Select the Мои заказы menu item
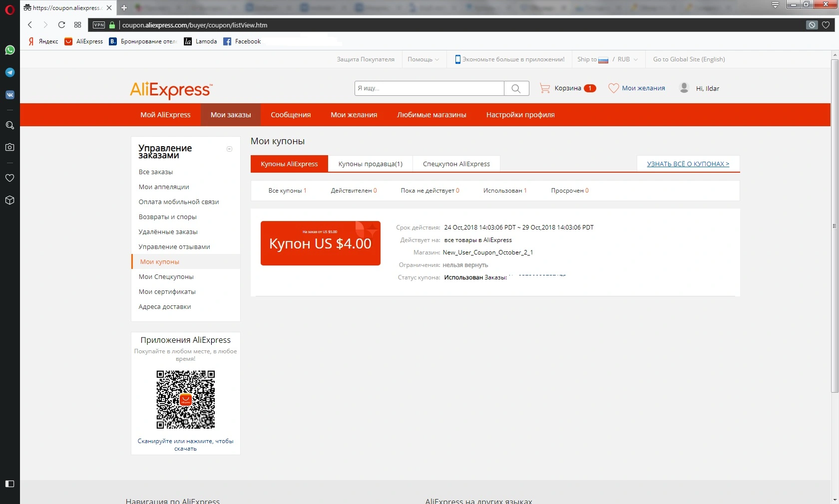Image resolution: width=839 pixels, height=504 pixels. (231, 115)
